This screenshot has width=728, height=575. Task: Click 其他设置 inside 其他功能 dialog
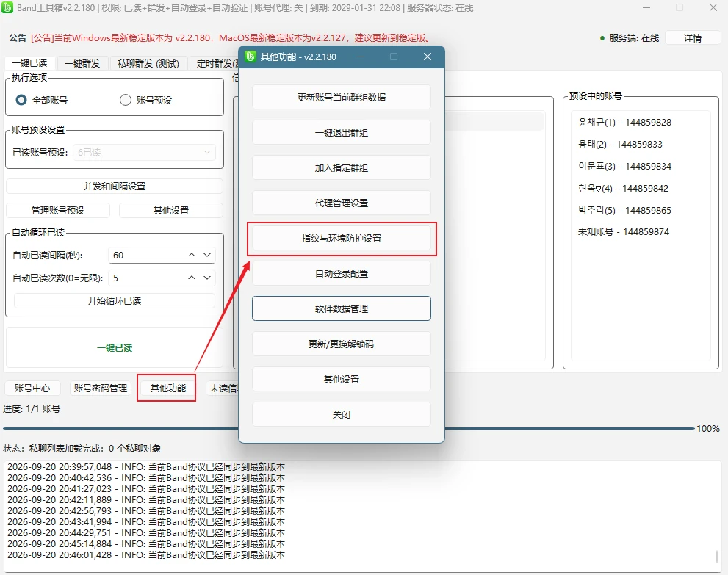pyautogui.click(x=342, y=379)
